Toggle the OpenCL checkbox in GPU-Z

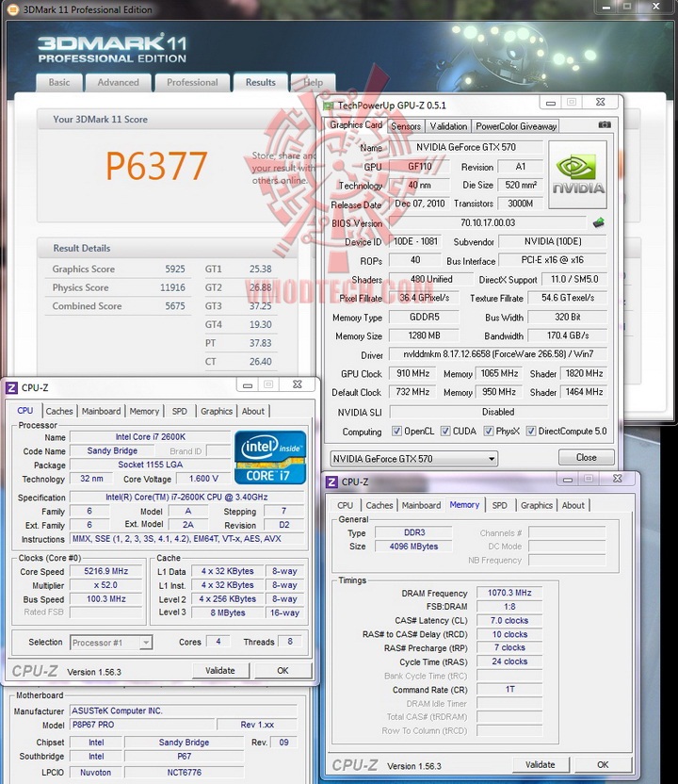click(396, 431)
